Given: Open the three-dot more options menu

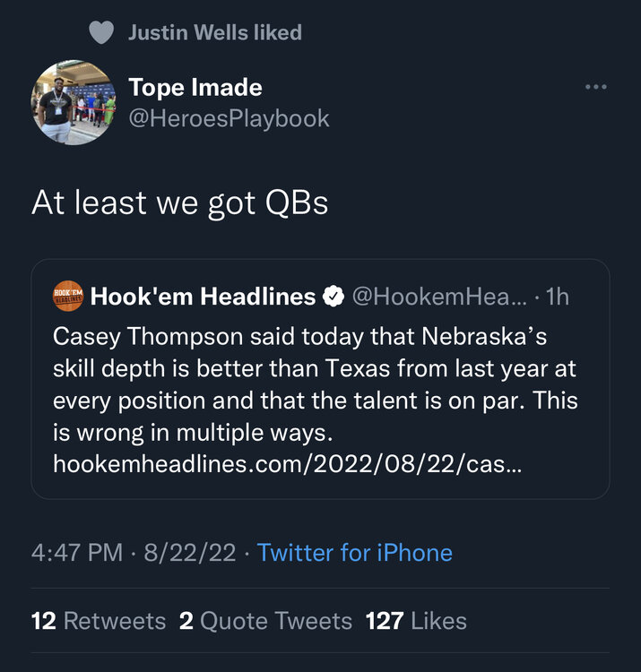Looking at the screenshot, I should point(595,87).
